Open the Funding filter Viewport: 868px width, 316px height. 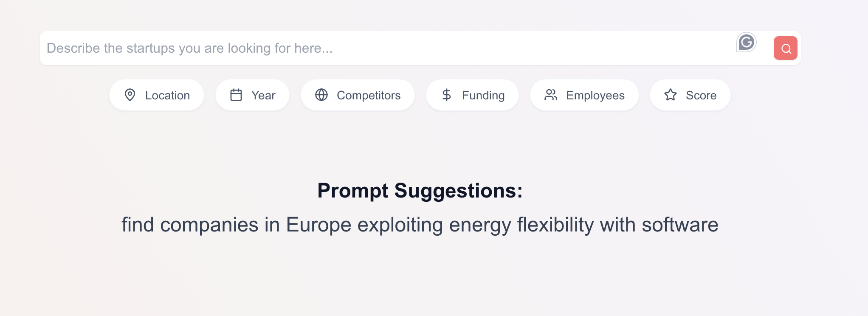483,95
